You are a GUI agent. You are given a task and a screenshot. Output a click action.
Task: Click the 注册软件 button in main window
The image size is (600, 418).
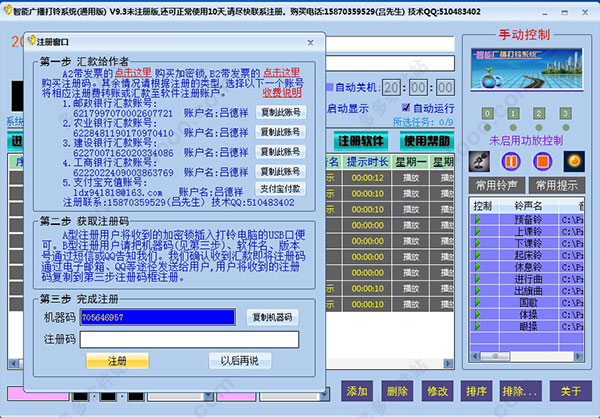(360, 141)
